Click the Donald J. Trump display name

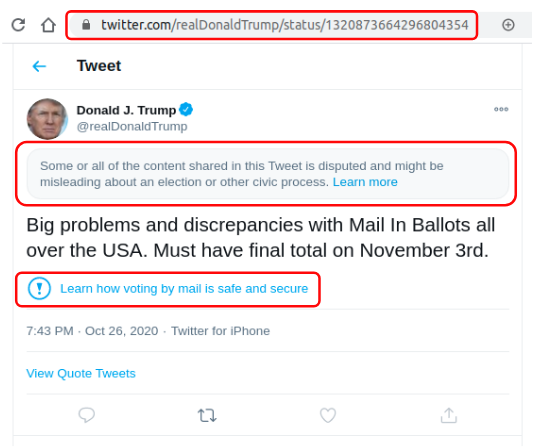pyautogui.click(x=126, y=110)
